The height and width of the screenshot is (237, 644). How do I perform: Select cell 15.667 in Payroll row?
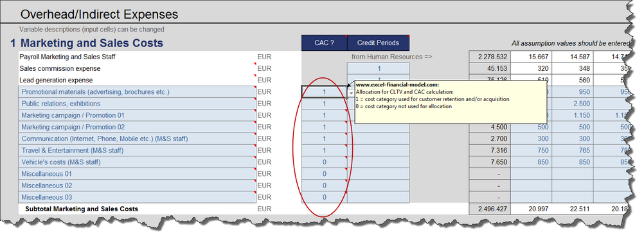531,57
